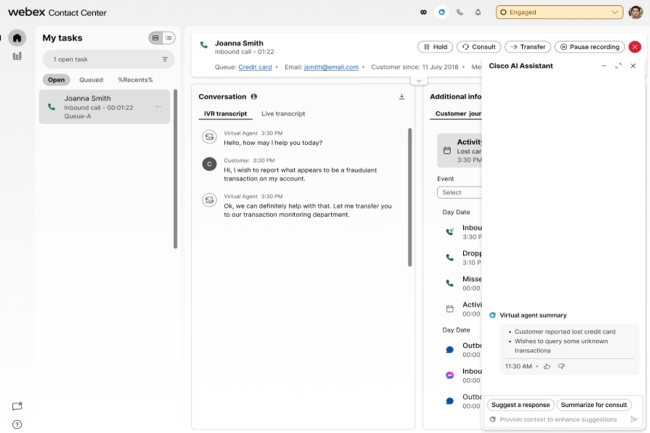
Task: Open the Home page in the sidebar
Action: click(x=17, y=38)
